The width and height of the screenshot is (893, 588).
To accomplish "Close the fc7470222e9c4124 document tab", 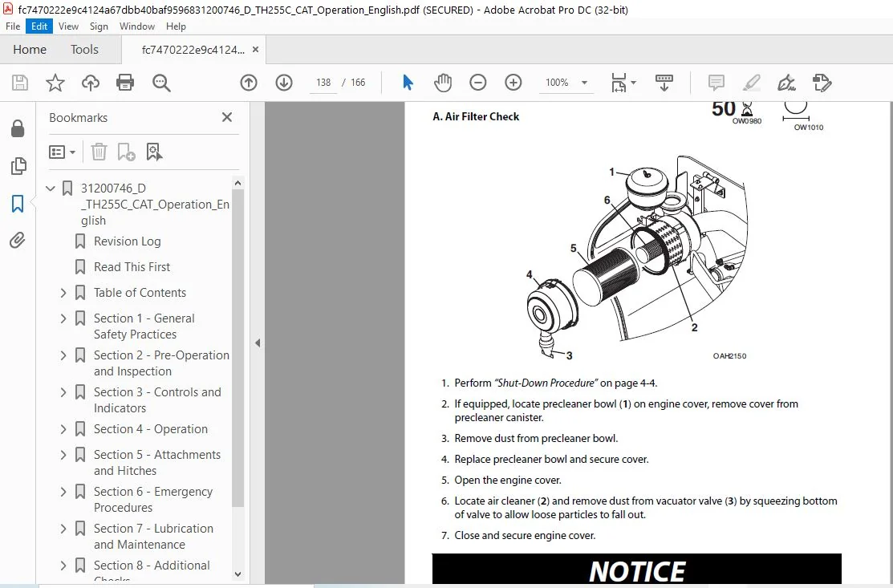I will click(256, 50).
